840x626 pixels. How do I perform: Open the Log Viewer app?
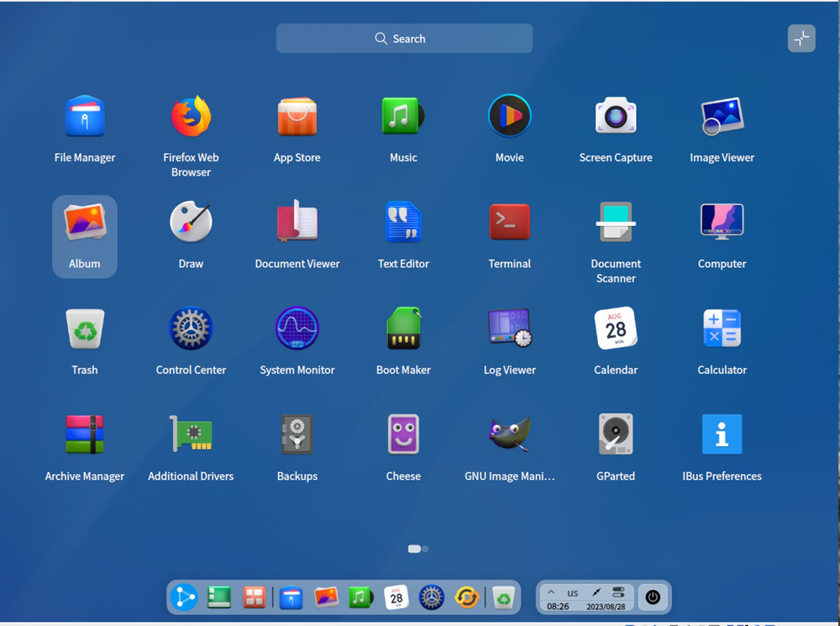pyautogui.click(x=509, y=329)
